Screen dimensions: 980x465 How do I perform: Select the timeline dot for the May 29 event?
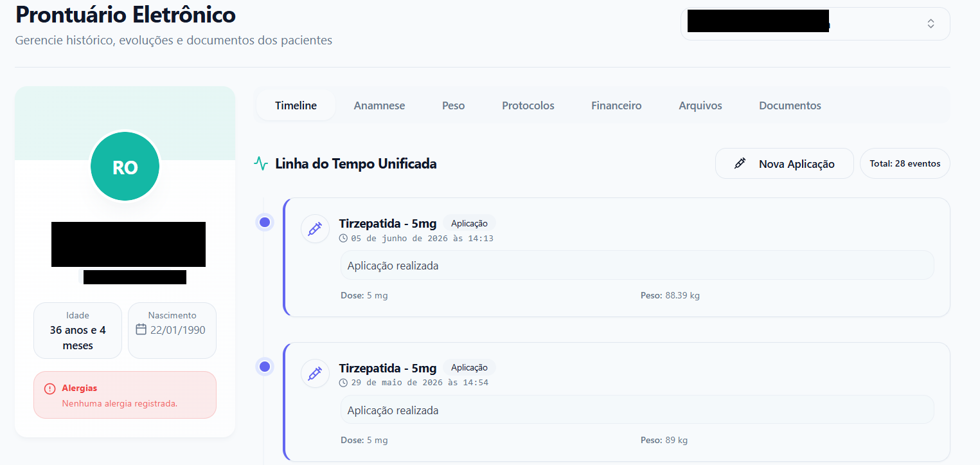[x=264, y=367]
